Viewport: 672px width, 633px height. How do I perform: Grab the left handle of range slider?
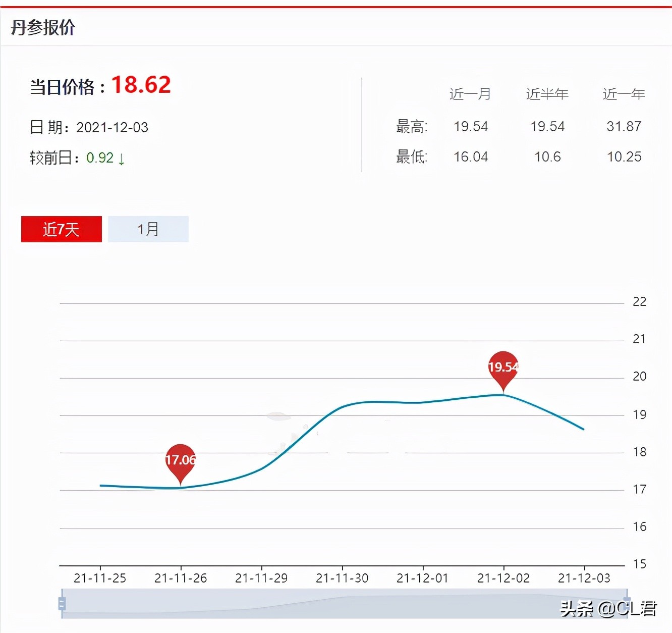(x=62, y=604)
